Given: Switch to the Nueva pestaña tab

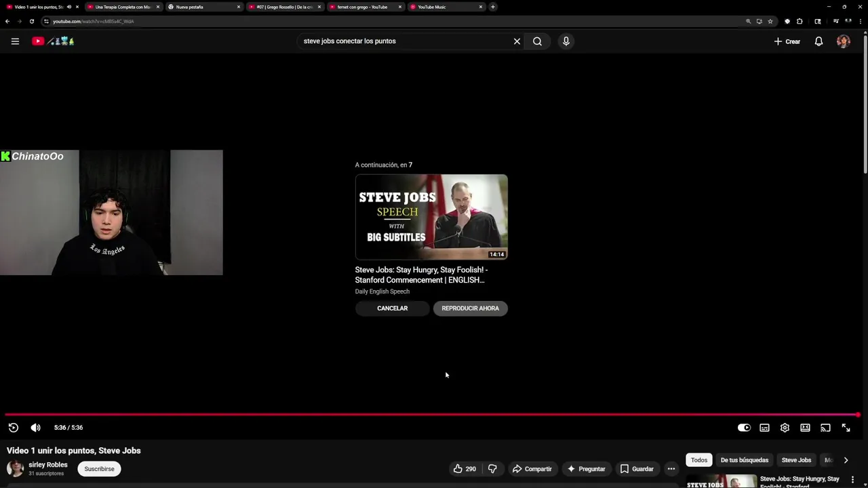Looking at the screenshot, I should (203, 7).
